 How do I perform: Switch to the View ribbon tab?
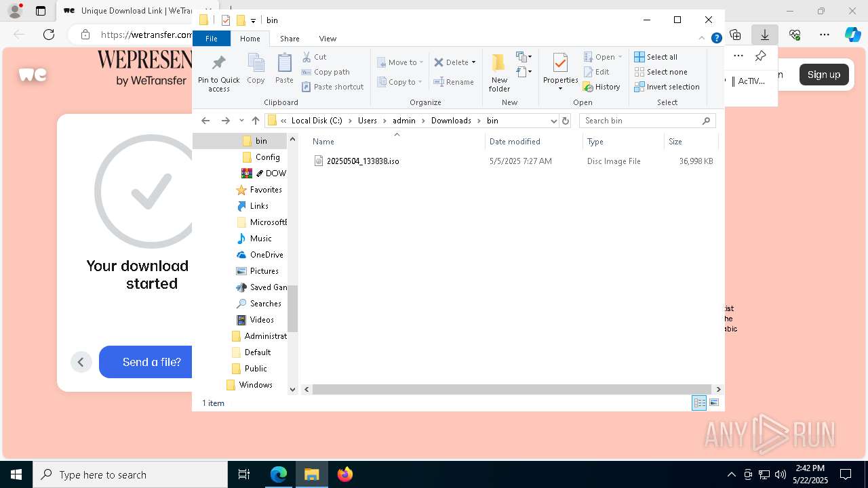(x=328, y=39)
